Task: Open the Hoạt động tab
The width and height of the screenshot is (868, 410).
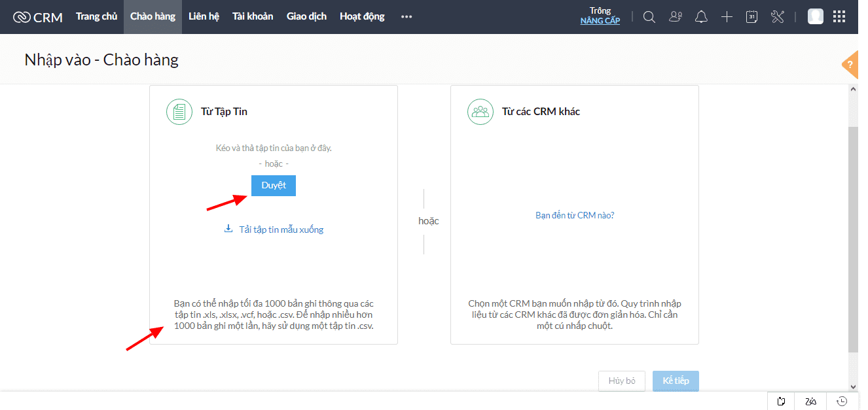Action: click(362, 16)
